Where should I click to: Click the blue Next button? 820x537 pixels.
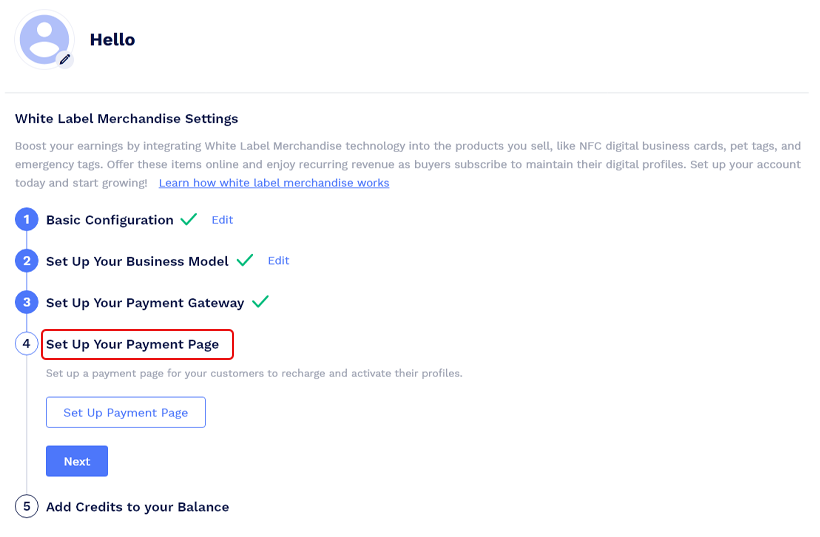click(x=77, y=461)
